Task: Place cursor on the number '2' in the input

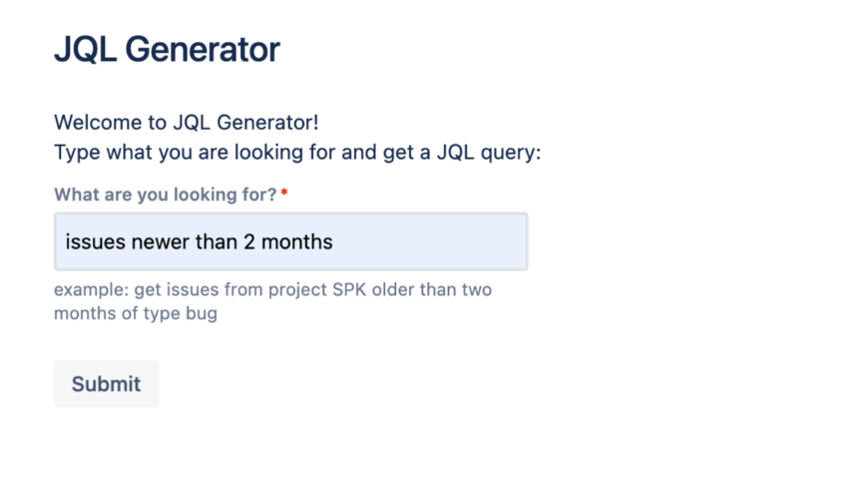Action: pyautogui.click(x=249, y=242)
